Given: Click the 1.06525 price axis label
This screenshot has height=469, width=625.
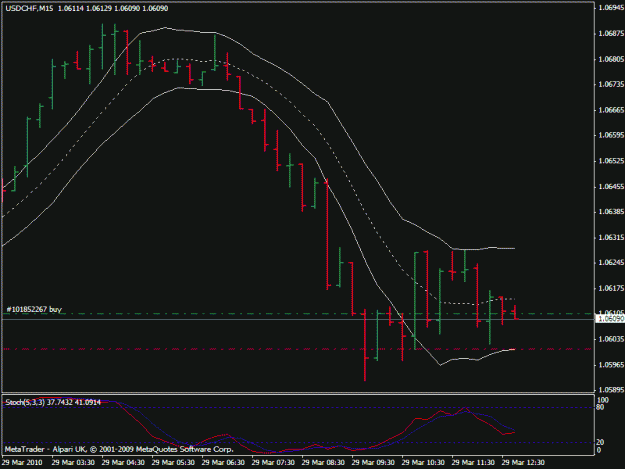Looking at the screenshot, I should (x=611, y=161).
